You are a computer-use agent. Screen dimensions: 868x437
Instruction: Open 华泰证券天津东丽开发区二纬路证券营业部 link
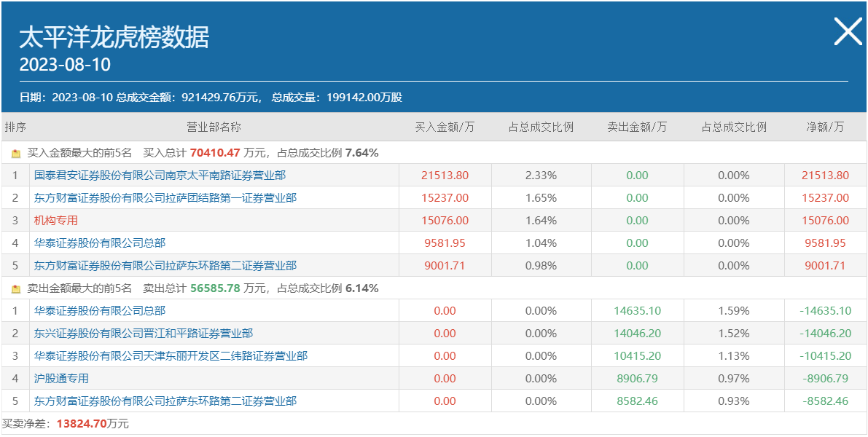[171, 356]
